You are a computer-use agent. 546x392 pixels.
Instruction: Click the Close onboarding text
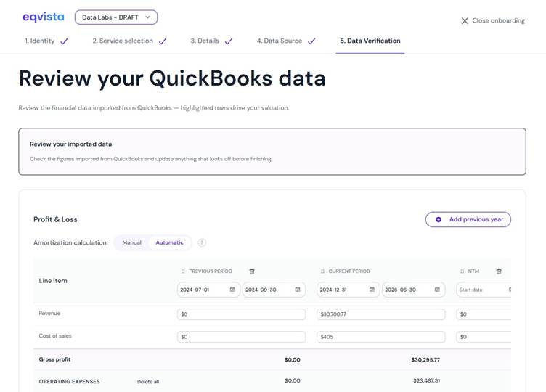click(498, 20)
